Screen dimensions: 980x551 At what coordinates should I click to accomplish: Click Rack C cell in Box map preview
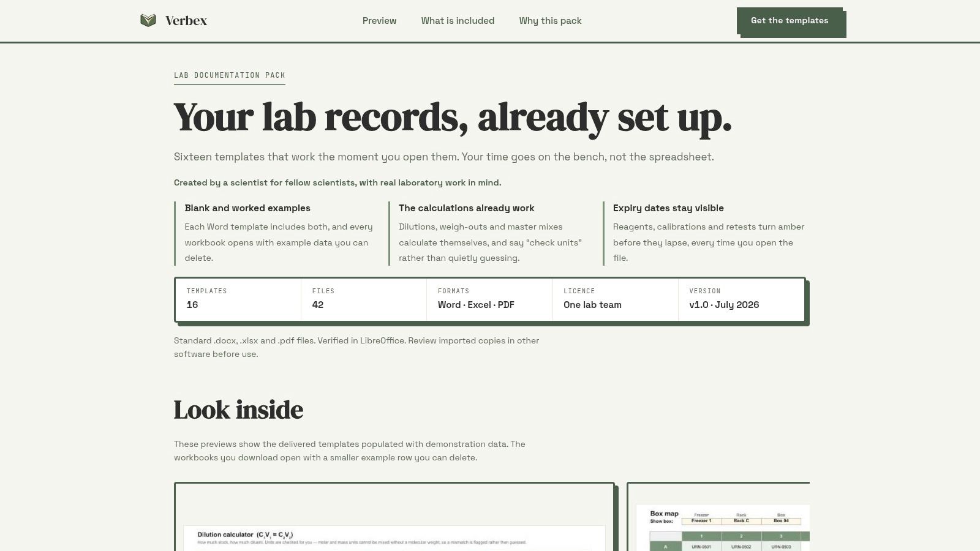[741, 521]
